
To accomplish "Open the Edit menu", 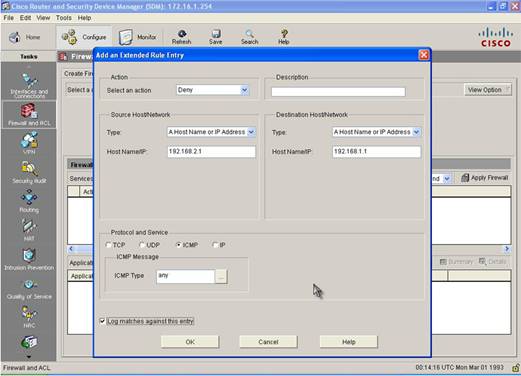I will [x=25, y=18].
